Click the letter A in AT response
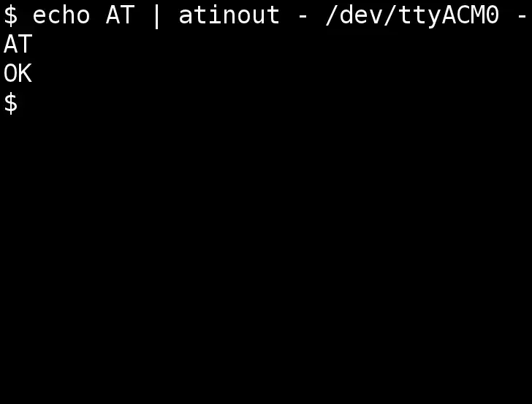Screen dimensions: 532x404 (10, 45)
